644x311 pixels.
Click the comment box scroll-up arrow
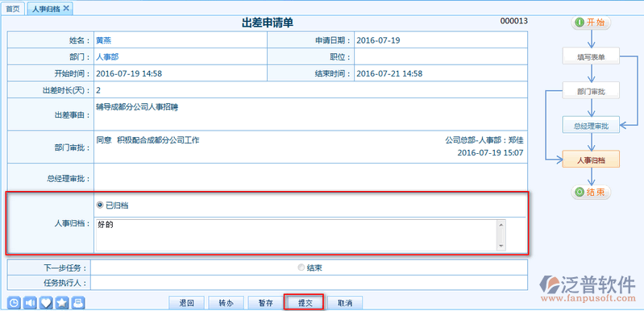point(501,224)
